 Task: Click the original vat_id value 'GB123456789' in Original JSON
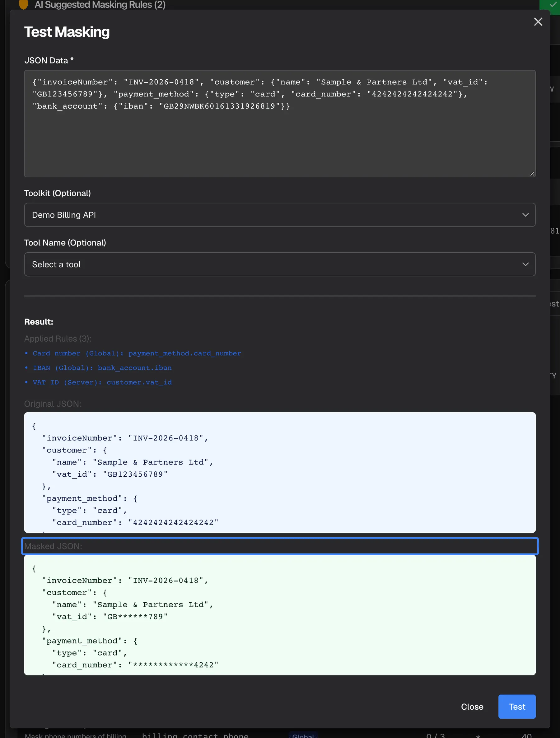[x=135, y=474]
